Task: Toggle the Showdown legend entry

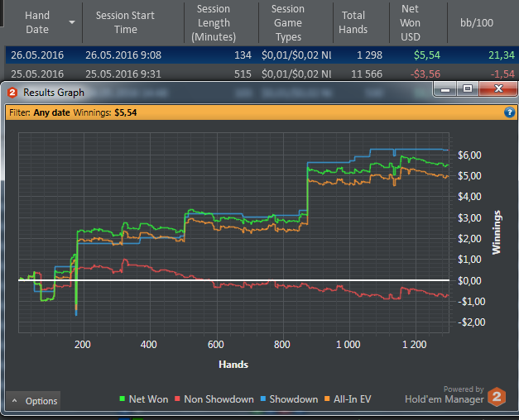Action: click(x=289, y=399)
